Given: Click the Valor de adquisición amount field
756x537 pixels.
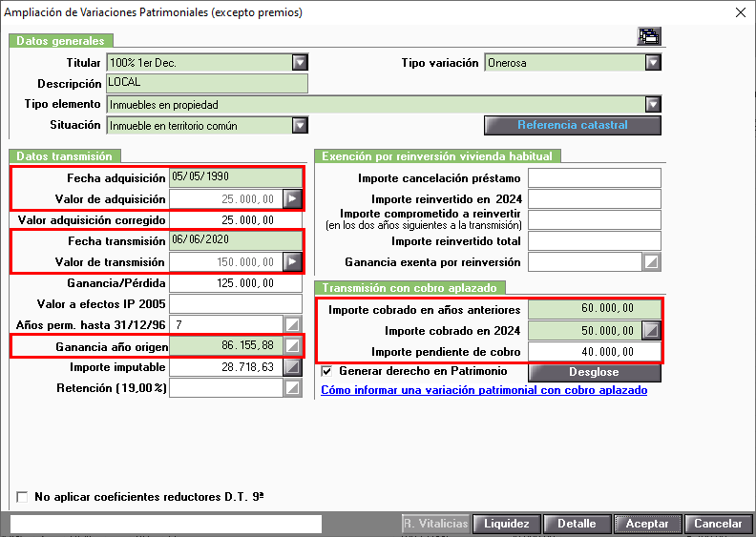Looking at the screenshot, I should [226, 199].
